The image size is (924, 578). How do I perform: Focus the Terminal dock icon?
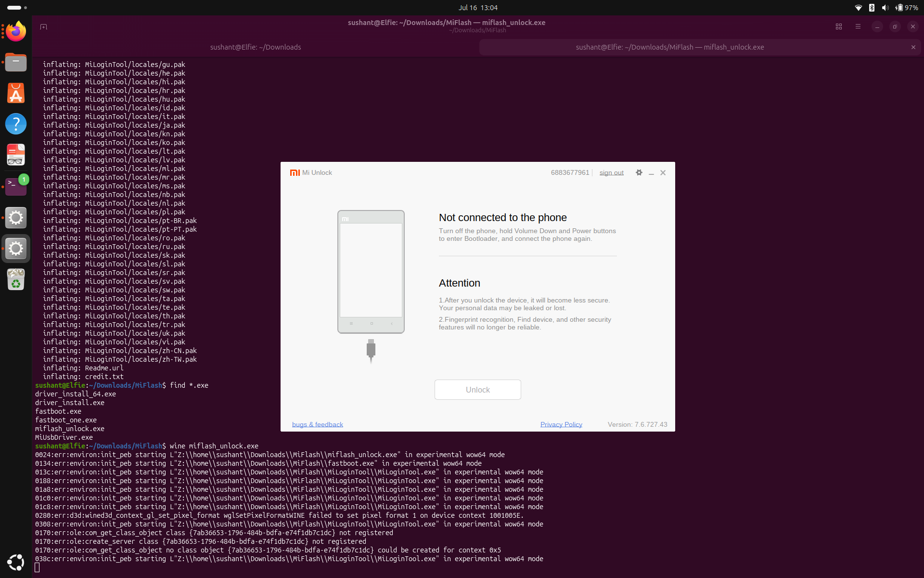click(x=16, y=186)
